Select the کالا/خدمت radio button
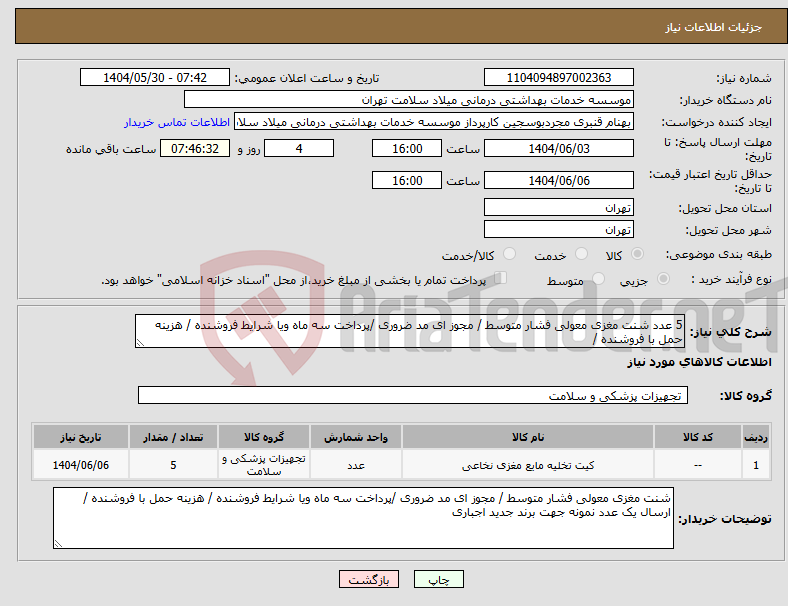This screenshot has height=606, width=788. (509, 254)
